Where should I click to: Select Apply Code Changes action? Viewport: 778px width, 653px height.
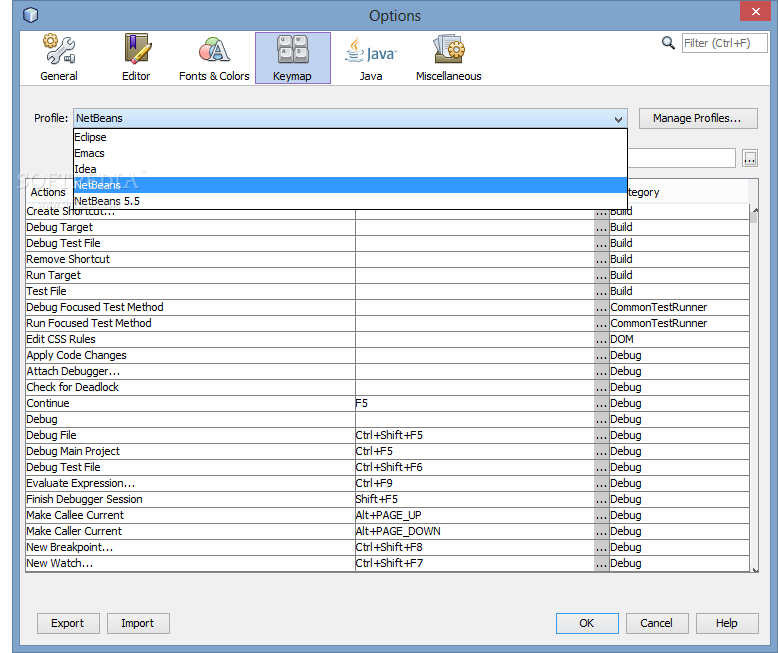click(x=191, y=356)
